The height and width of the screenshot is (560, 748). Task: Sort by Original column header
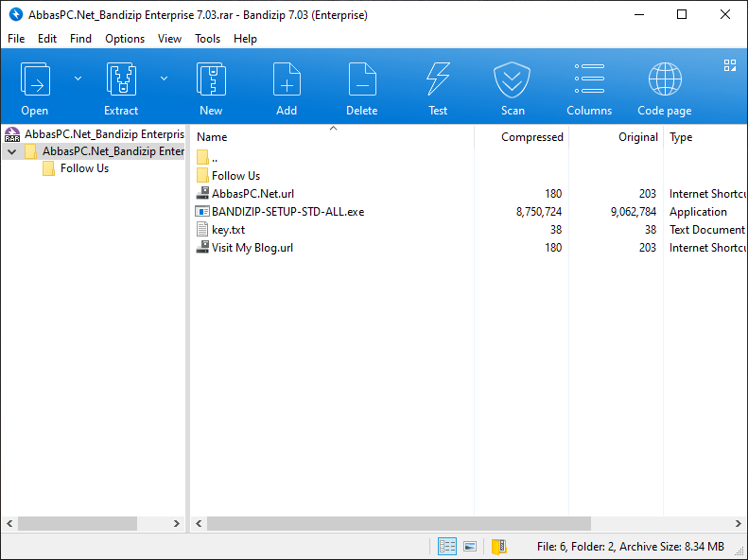(x=616, y=137)
